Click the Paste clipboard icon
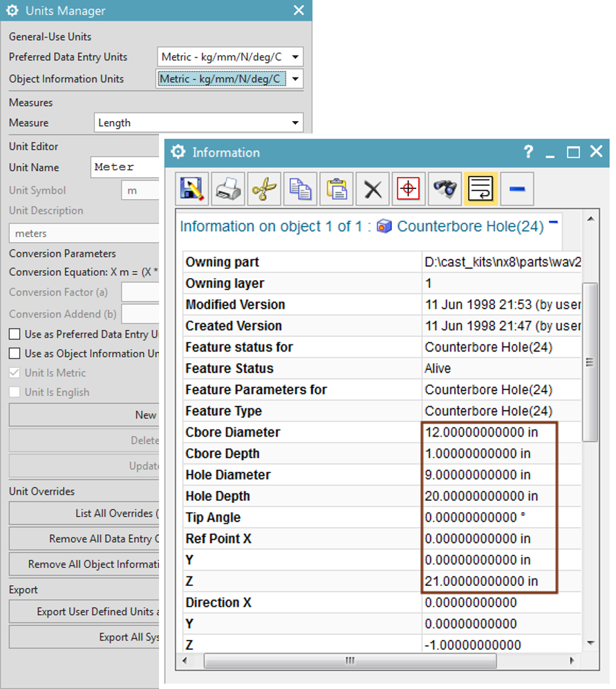The height and width of the screenshot is (689, 616). coord(336,190)
